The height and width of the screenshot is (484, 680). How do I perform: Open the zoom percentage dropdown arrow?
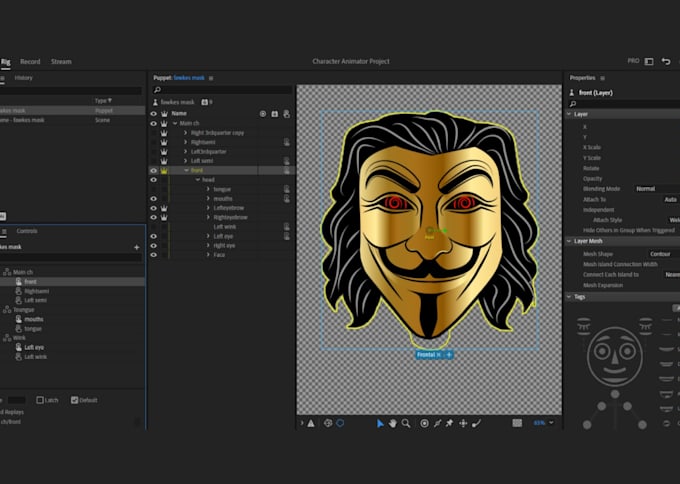[551, 422]
